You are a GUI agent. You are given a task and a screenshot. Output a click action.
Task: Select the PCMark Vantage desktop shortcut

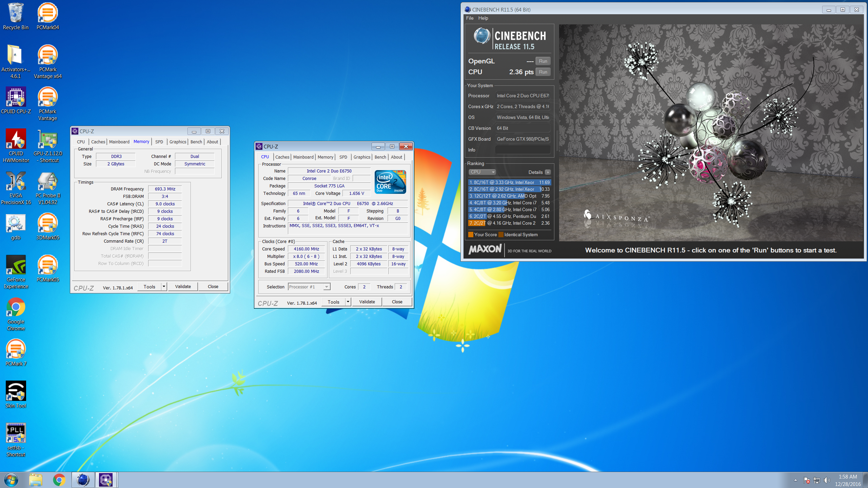pos(47,104)
